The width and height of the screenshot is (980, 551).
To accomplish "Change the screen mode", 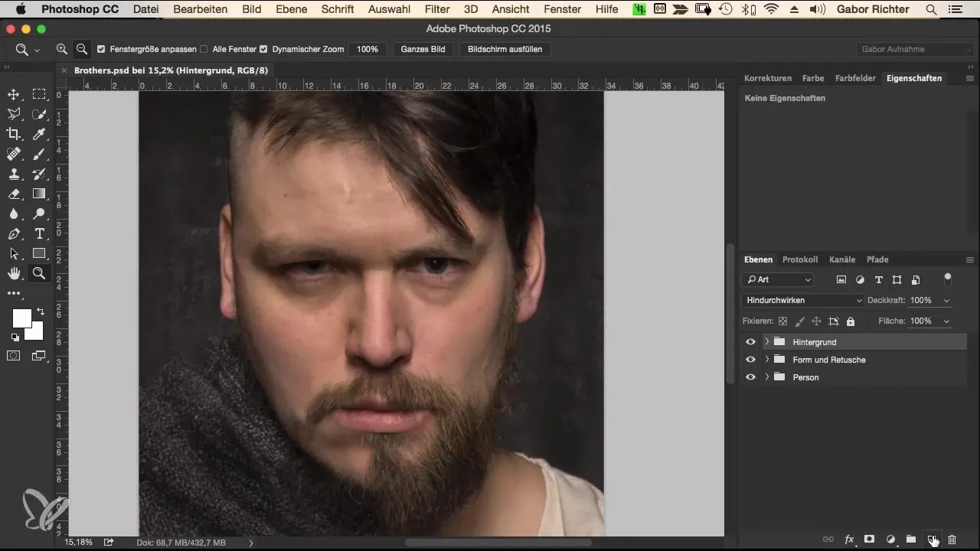I will point(39,356).
